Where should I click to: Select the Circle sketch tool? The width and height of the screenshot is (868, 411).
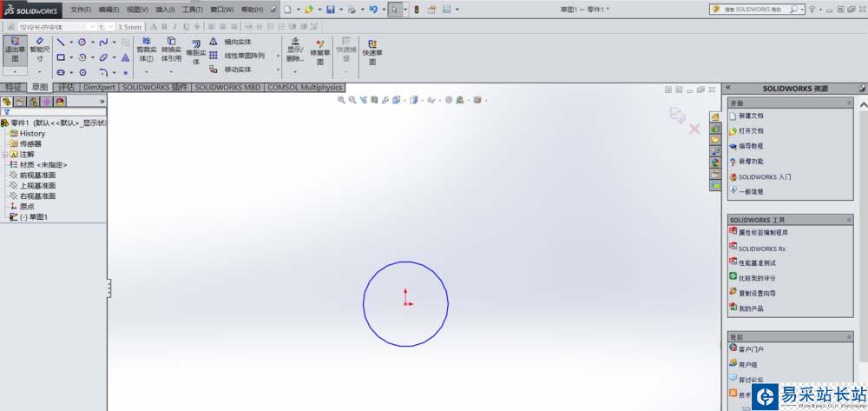pyautogui.click(x=82, y=42)
